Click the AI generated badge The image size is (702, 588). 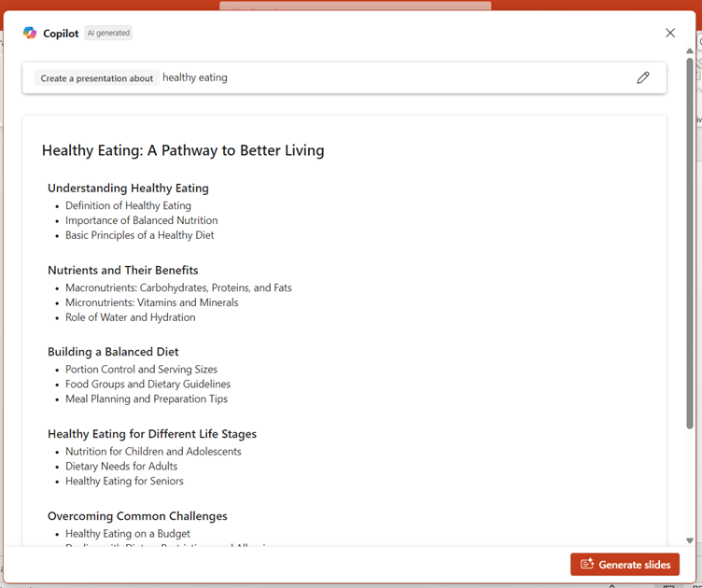[x=108, y=33]
